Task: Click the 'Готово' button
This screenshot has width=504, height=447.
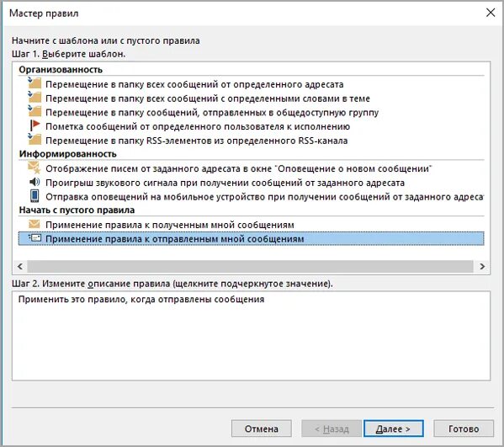Action: 464,428
